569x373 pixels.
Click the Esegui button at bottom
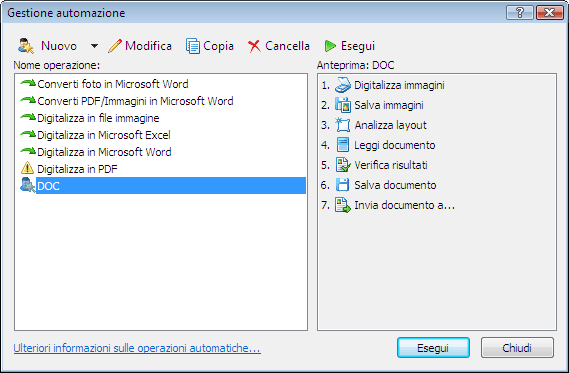click(433, 348)
